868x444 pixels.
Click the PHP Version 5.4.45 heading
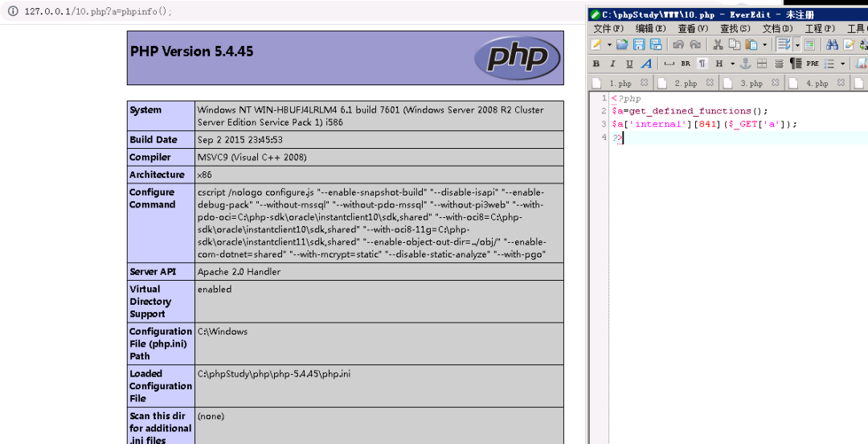[191, 51]
